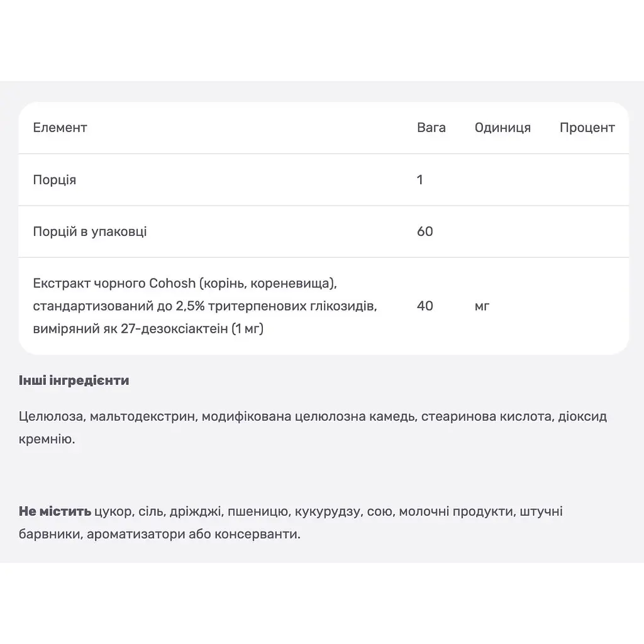Image resolution: width=644 pixels, height=644 pixels.
Task: Click the Одиниця column header
Action: tap(502, 128)
